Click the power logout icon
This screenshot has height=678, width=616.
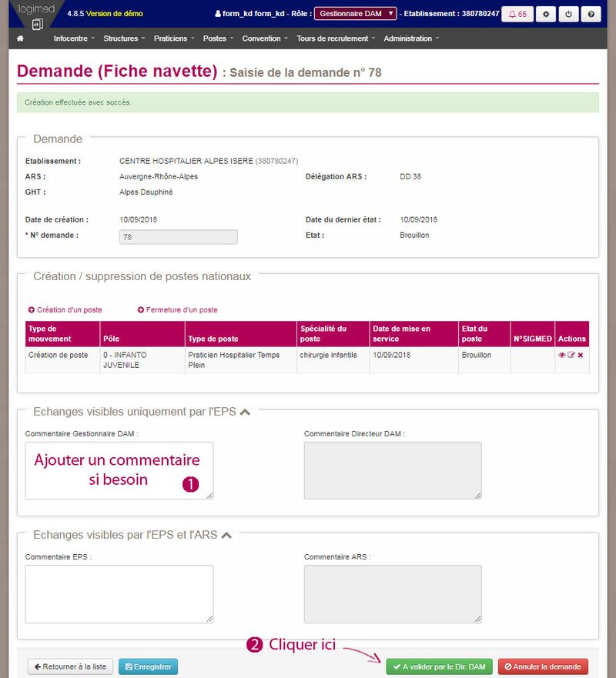(x=568, y=14)
